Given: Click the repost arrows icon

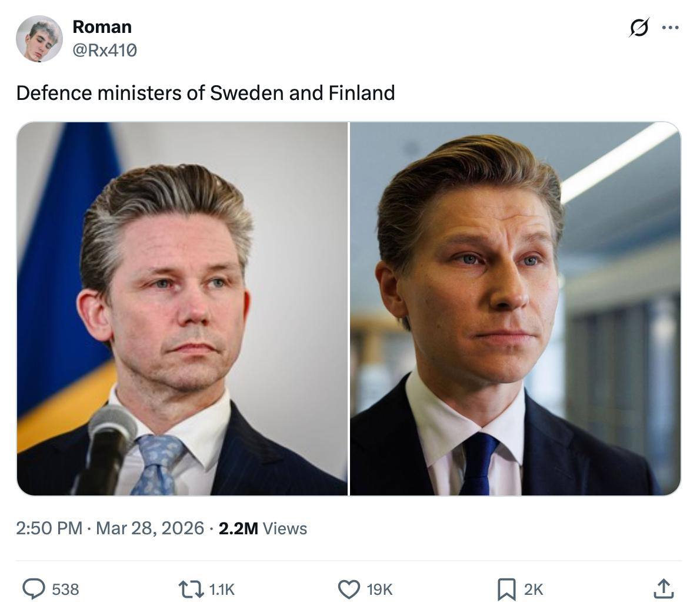Looking at the screenshot, I should [191, 588].
